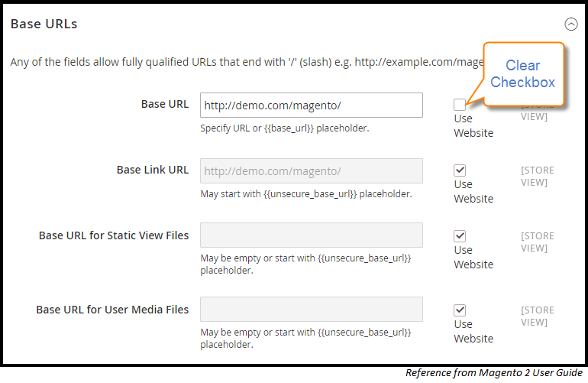Viewport: 588px width, 383px height.
Task: Click STORE VIEW scope label for Static View Files
Action: tap(538, 242)
